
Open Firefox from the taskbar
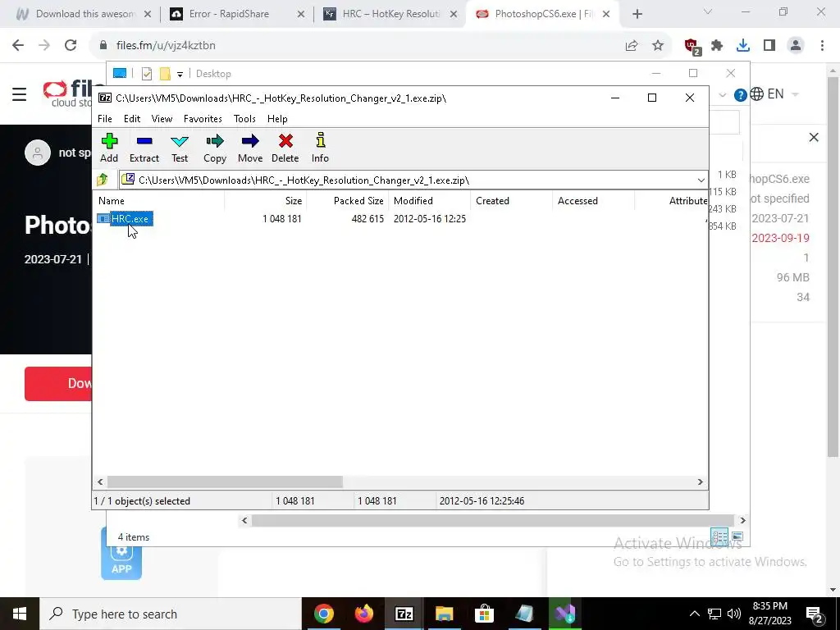coord(364,614)
